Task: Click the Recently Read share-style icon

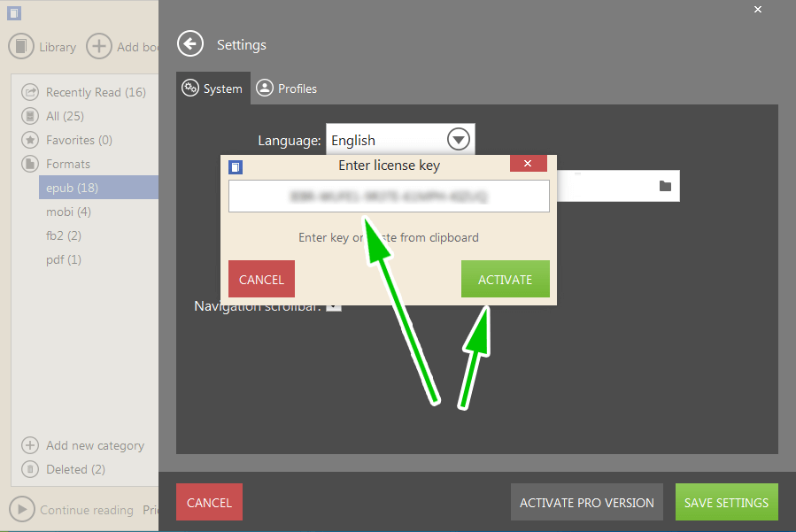Action: pos(29,91)
